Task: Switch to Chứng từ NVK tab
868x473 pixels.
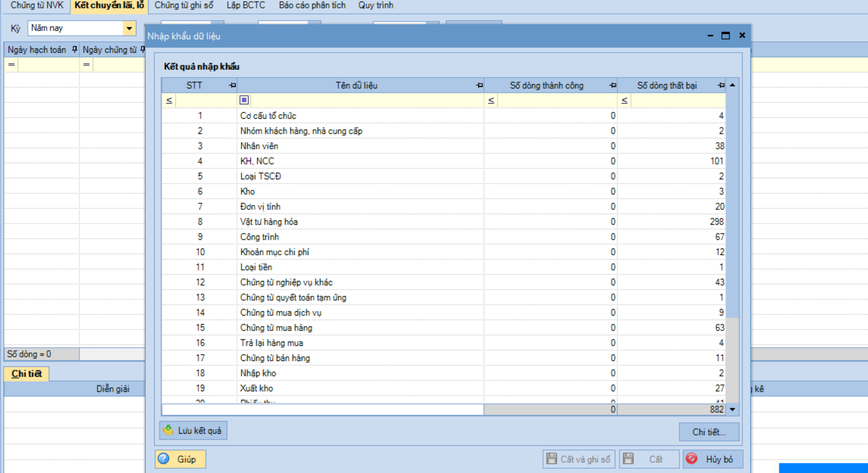Action: tap(37, 5)
